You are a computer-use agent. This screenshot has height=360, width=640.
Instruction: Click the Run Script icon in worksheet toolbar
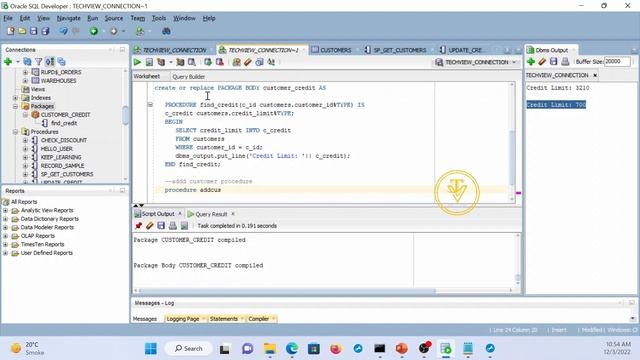[x=149, y=62]
